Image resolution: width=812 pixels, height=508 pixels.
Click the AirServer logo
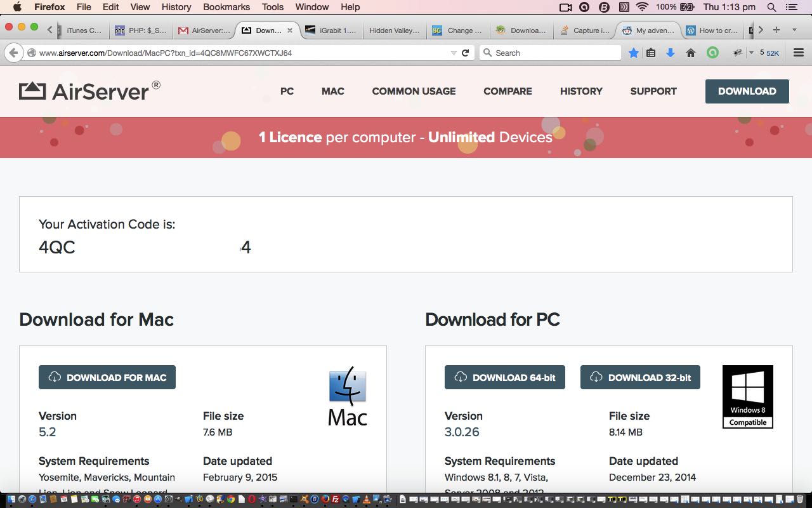[89, 91]
